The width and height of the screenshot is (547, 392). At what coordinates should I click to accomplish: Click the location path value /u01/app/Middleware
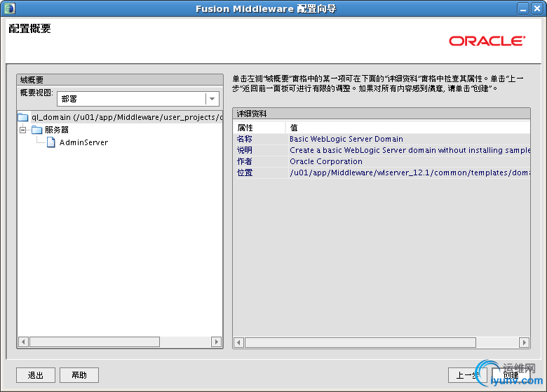[410, 173]
